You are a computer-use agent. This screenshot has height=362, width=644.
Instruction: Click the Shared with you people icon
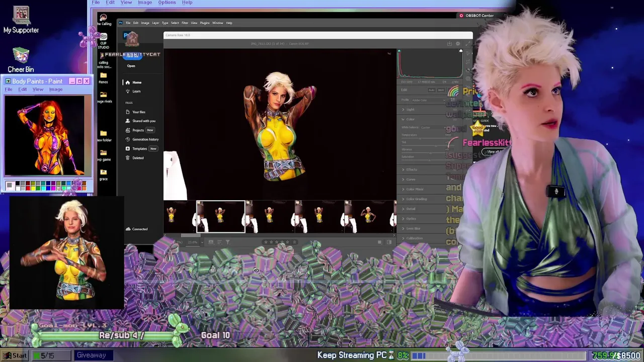click(x=128, y=121)
